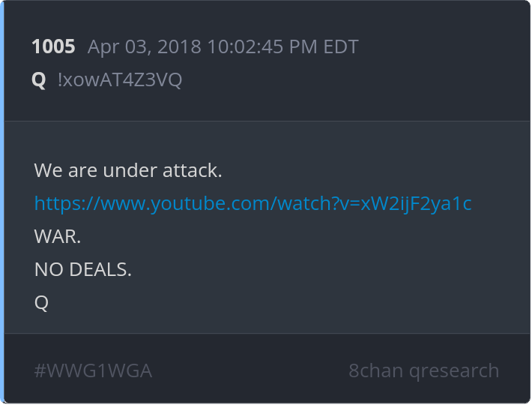The image size is (532, 405).
Task: Click the "WAR." text line
Action: 58,236
